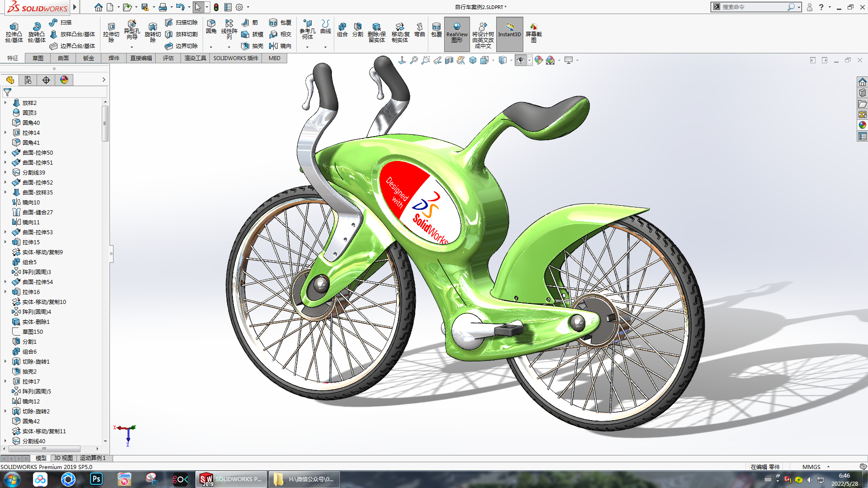Toggle the Hide/Show Items eye icon
Image resolution: width=868 pixels, height=488 pixels.
click(521, 60)
